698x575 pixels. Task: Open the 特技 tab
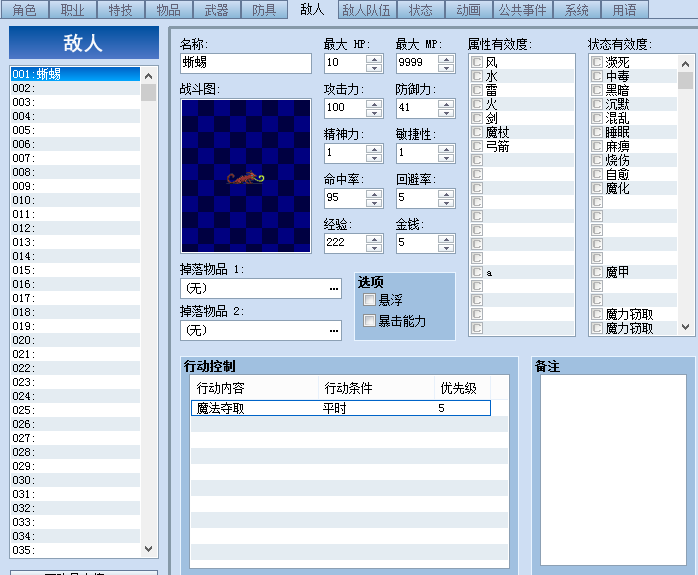pyautogui.click(x=120, y=10)
